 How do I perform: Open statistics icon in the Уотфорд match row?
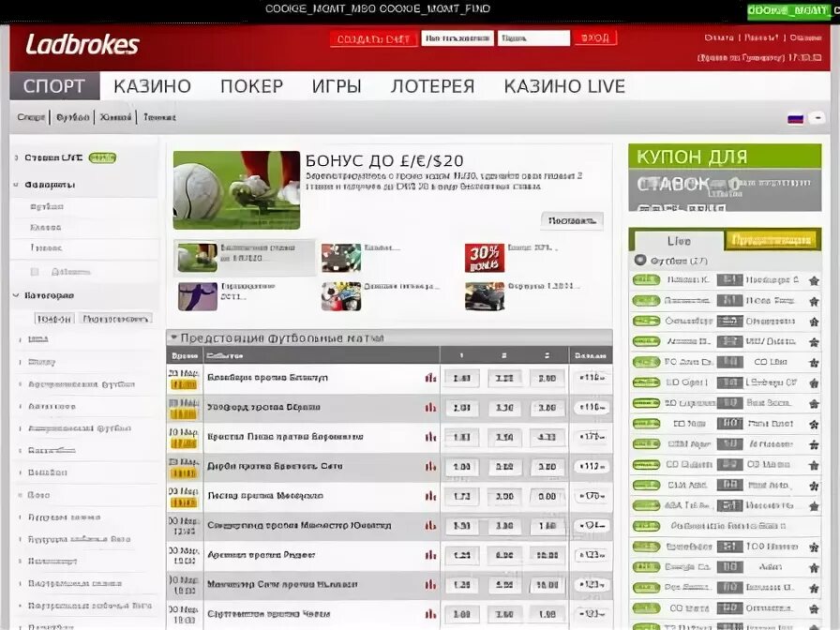(x=430, y=407)
